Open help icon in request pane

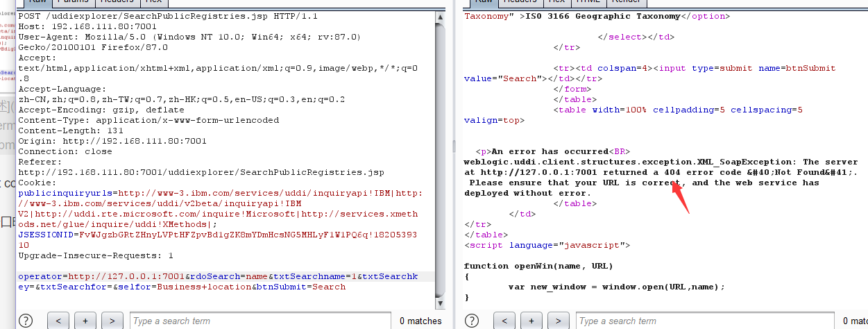(x=26, y=321)
